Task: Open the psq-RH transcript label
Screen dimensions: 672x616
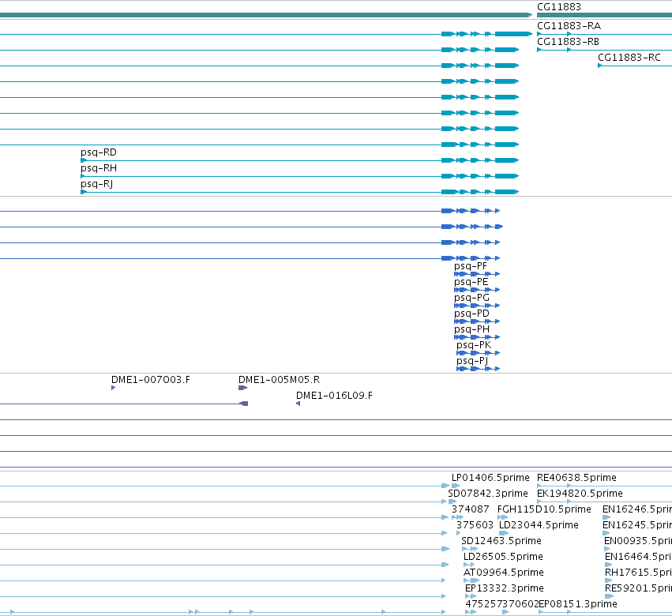Action: 99,168
